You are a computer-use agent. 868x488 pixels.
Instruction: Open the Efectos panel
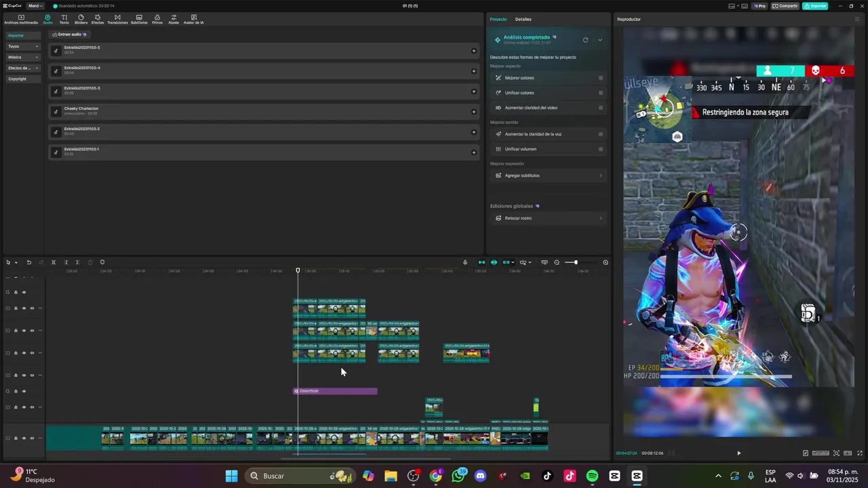(98, 19)
